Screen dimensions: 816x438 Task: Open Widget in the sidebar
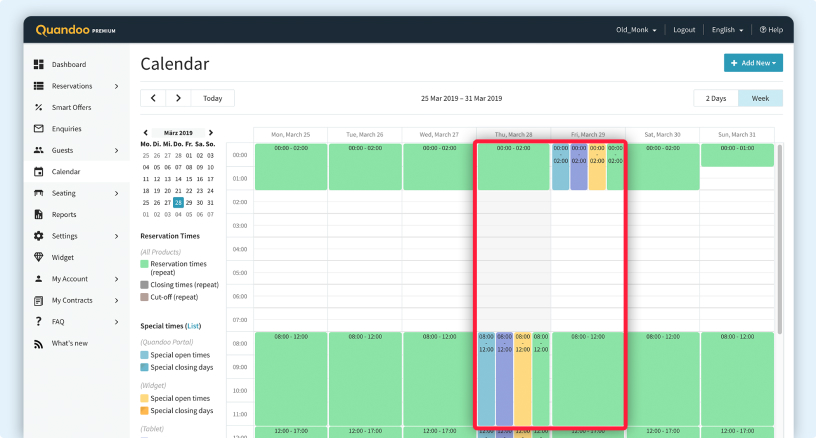tap(62, 257)
